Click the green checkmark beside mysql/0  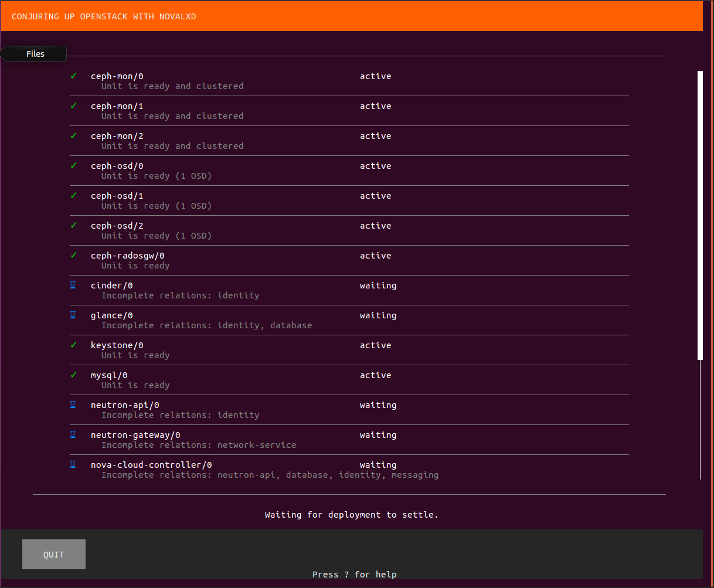73,375
